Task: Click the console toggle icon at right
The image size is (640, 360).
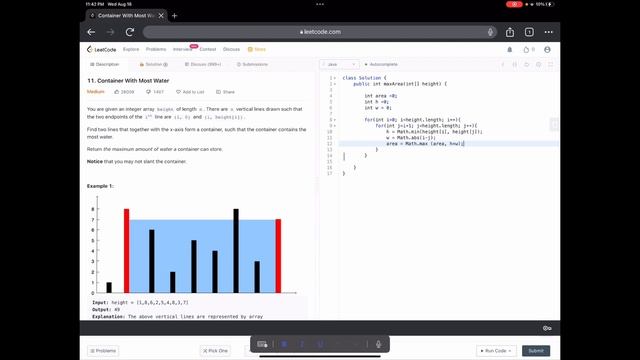Action: [x=547, y=328]
